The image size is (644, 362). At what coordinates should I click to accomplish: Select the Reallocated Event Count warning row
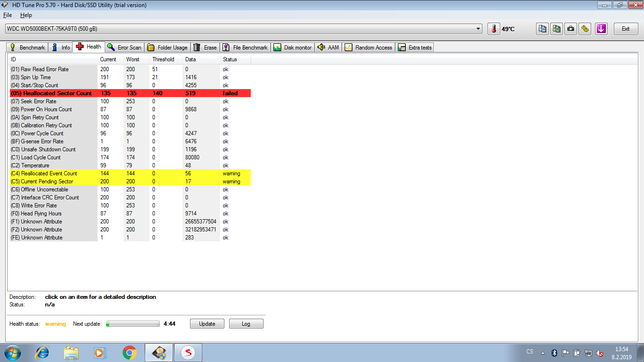129,173
